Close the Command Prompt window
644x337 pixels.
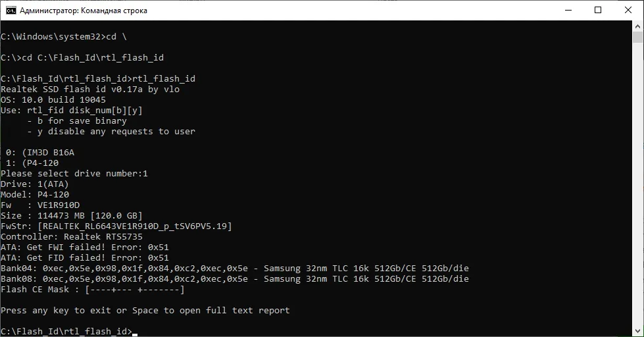[628, 11]
